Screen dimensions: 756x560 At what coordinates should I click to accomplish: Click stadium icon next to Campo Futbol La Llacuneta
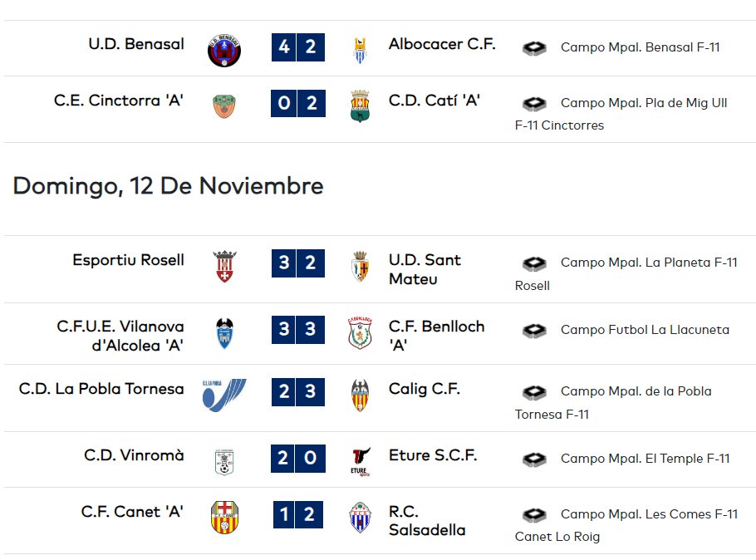tap(534, 331)
